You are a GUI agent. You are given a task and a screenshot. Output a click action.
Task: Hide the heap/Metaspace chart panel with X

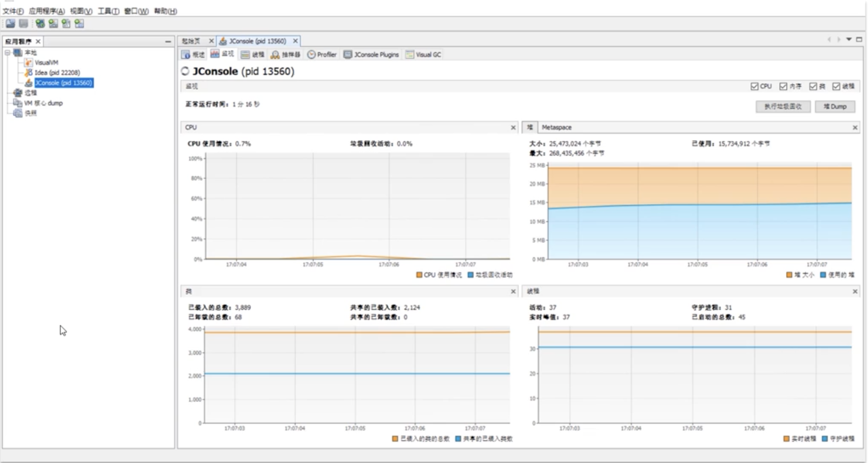(855, 127)
